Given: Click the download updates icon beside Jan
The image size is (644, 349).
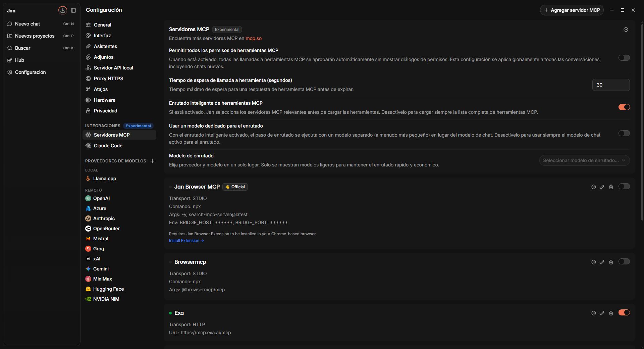Looking at the screenshot, I should point(63,10).
